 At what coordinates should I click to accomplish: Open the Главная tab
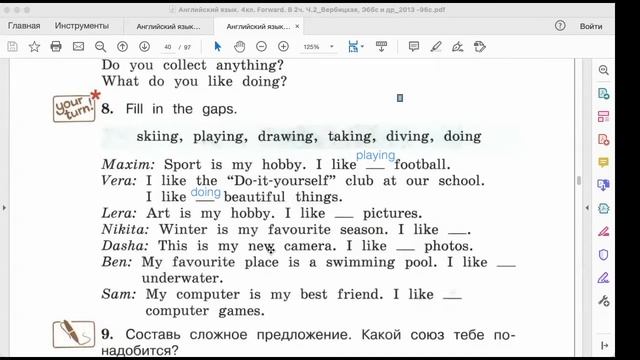click(x=24, y=26)
